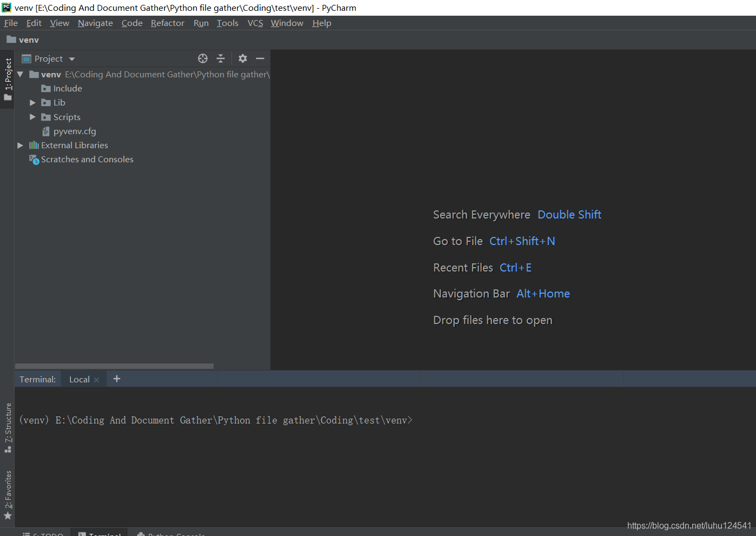Click the Double Shift shortcut hint
Image resolution: width=756 pixels, height=536 pixels.
coord(569,215)
